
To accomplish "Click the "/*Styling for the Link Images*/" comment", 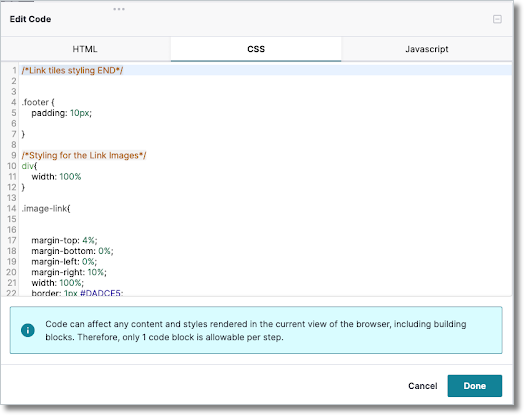I will 84,155.
